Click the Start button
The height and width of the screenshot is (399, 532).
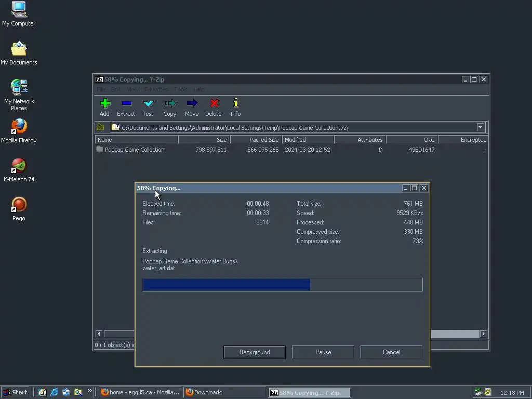point(15,392)
